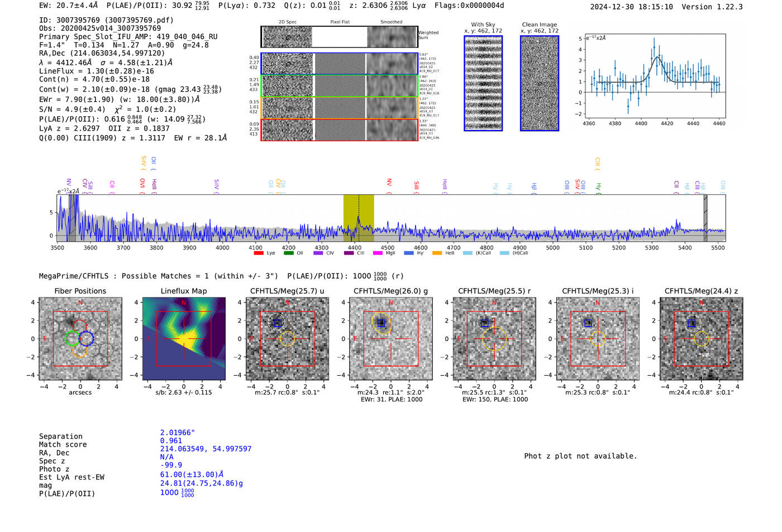Image resolution: width=782 pixels, height=532 pixels.
Task: Click the Gaussian line-fit plot peak
Action: click(657, 56)
